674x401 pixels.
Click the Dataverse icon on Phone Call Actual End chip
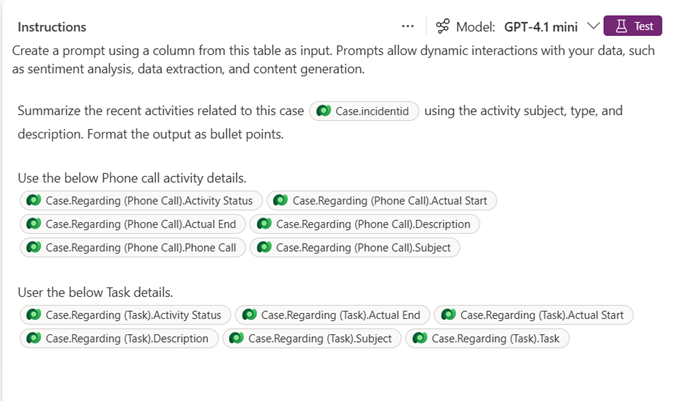pyautogui.click(x=33, y=224)
